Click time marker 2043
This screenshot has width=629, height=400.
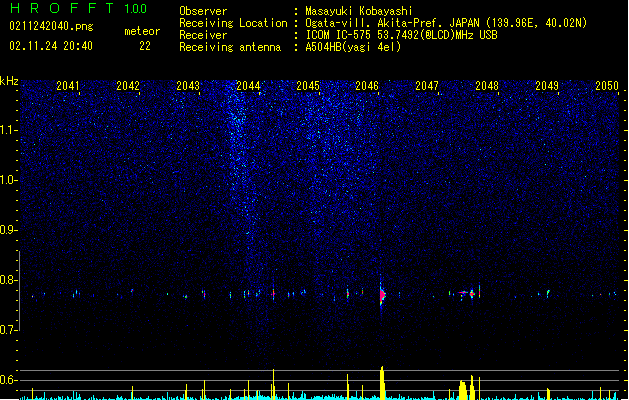pos(188,85)
